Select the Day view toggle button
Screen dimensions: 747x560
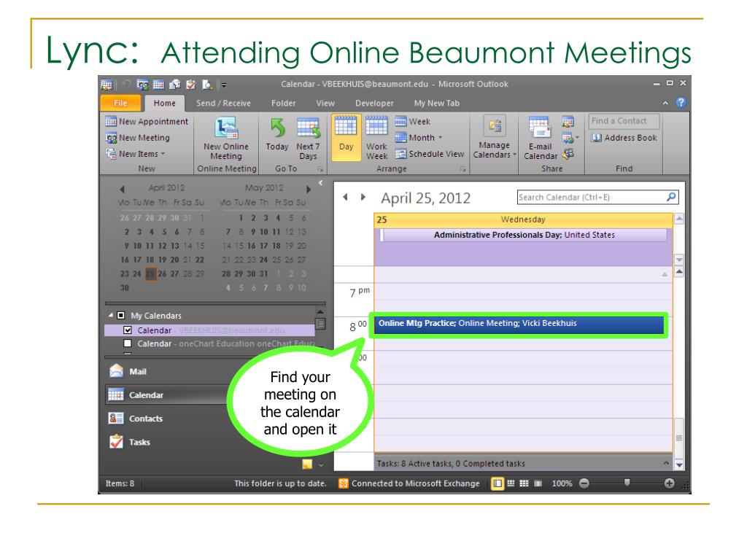[347, 138]
